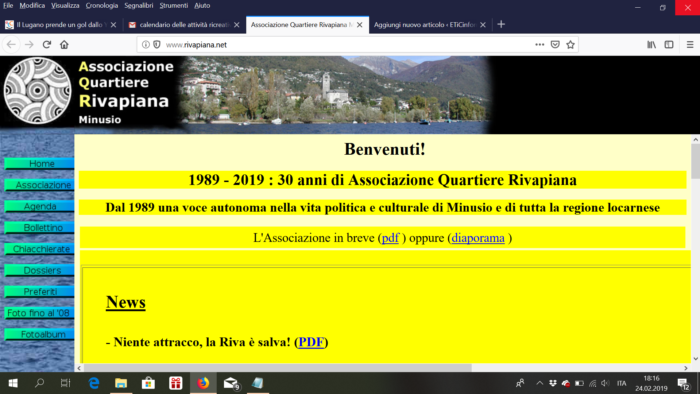
Task: Click the vertical scrollbar thumb
Action: pyautogui.click(x=696, y=162)
